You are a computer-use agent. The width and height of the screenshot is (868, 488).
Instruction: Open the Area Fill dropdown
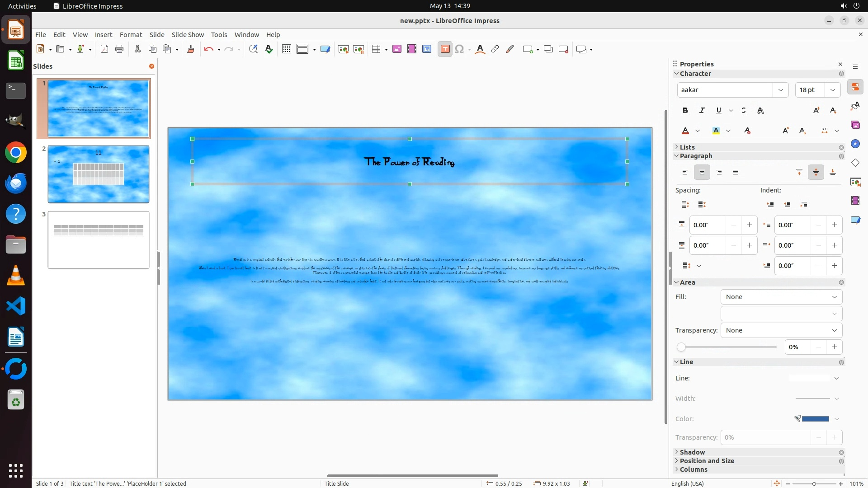[x=781, y=297]
